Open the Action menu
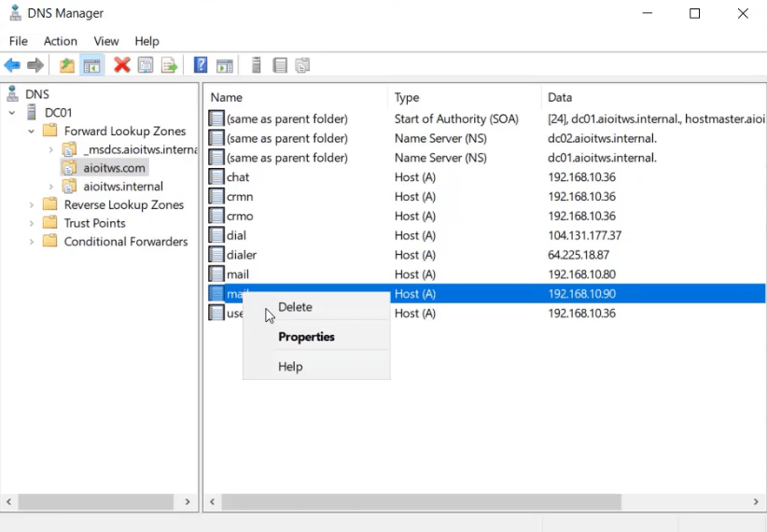Screen dimensions: 767x532 pyautogui.click(x=61, y=41)
